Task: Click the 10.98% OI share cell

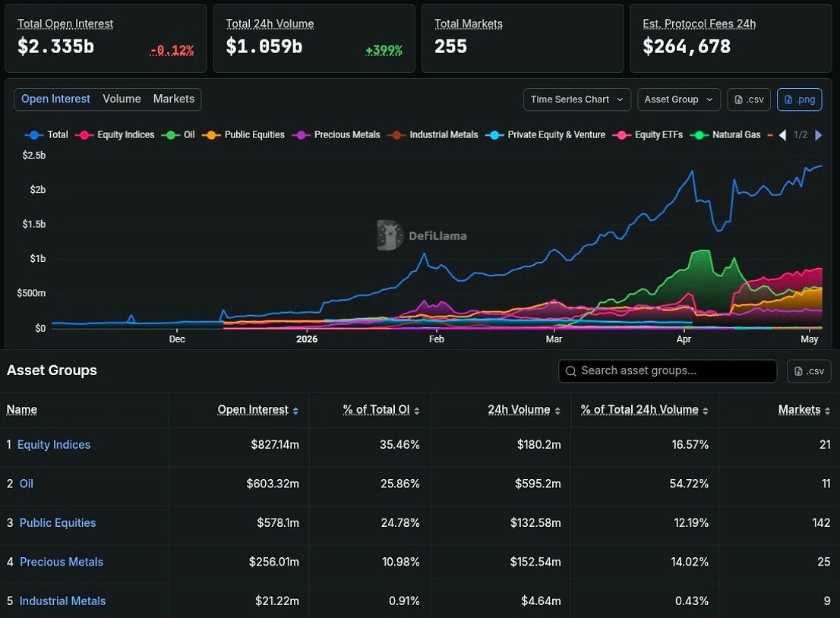Action: [401, 562]
